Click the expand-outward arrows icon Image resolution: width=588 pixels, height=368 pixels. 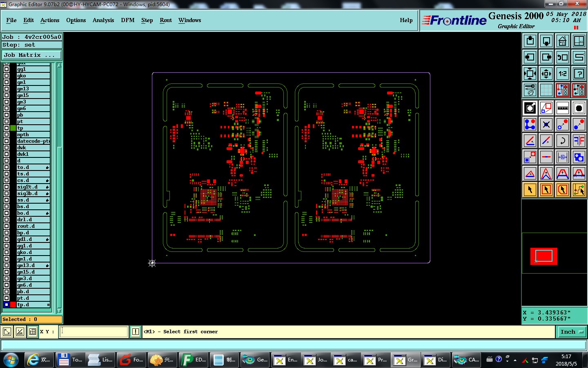click(x=530, y=74)
